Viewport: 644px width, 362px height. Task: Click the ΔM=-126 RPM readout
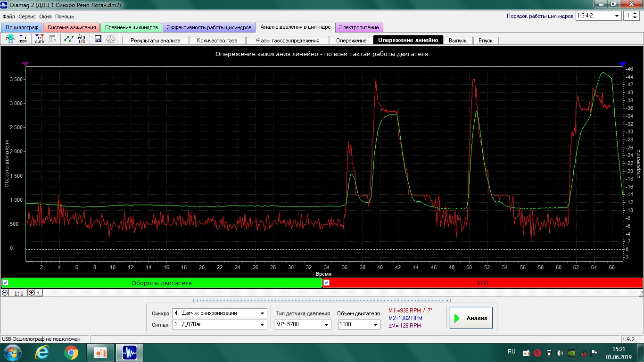405,326
